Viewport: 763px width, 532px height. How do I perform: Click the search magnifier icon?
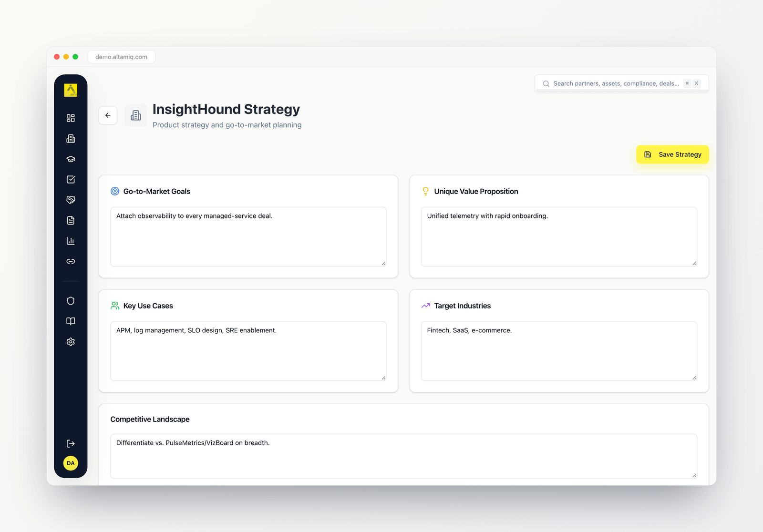tap(546, 83)
